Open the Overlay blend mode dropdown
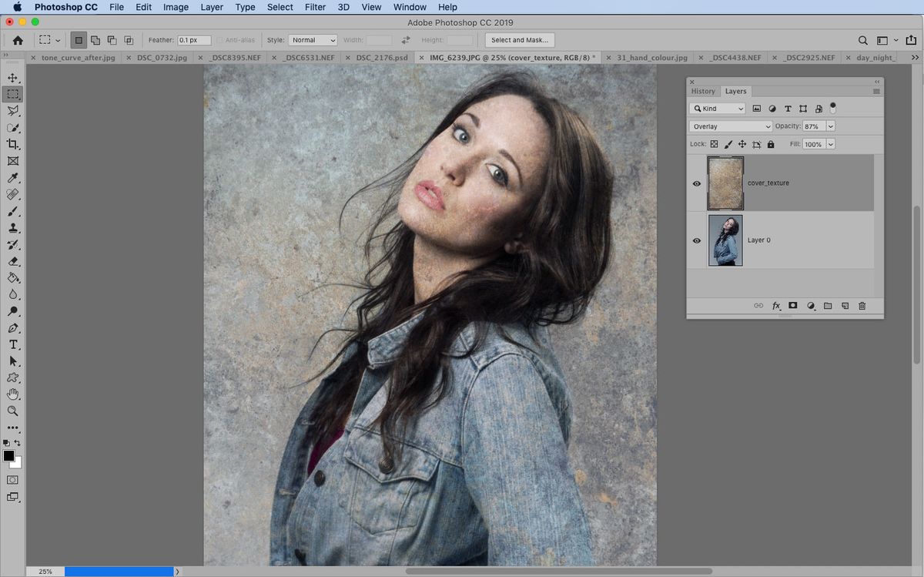 pos(729,126)
